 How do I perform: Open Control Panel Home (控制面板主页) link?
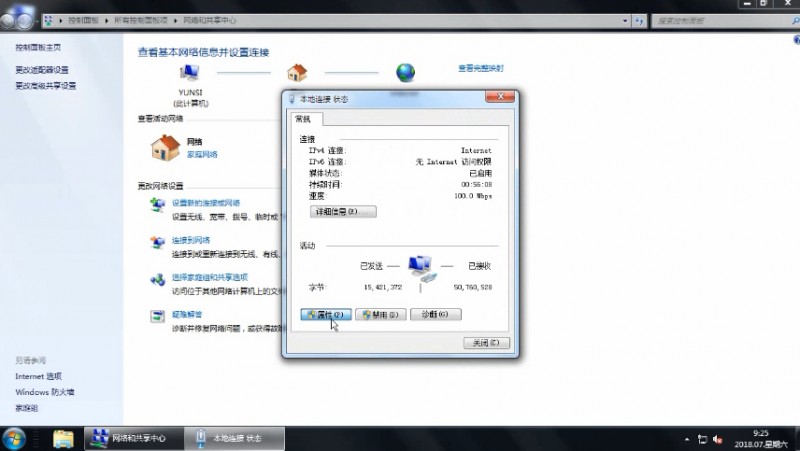pos(38,47)
